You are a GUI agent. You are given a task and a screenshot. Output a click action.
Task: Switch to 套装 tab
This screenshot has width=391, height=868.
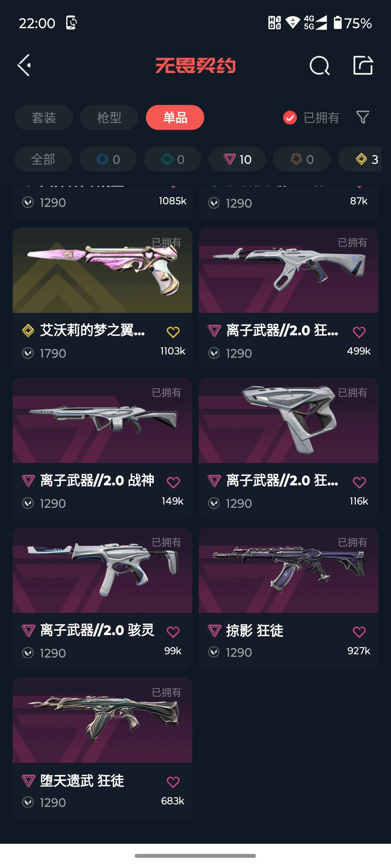(44, 118)
